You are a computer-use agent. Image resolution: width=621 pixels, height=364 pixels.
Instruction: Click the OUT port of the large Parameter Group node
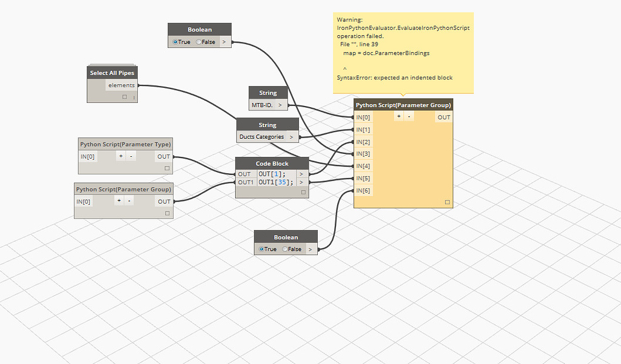(x=444, y=116)
